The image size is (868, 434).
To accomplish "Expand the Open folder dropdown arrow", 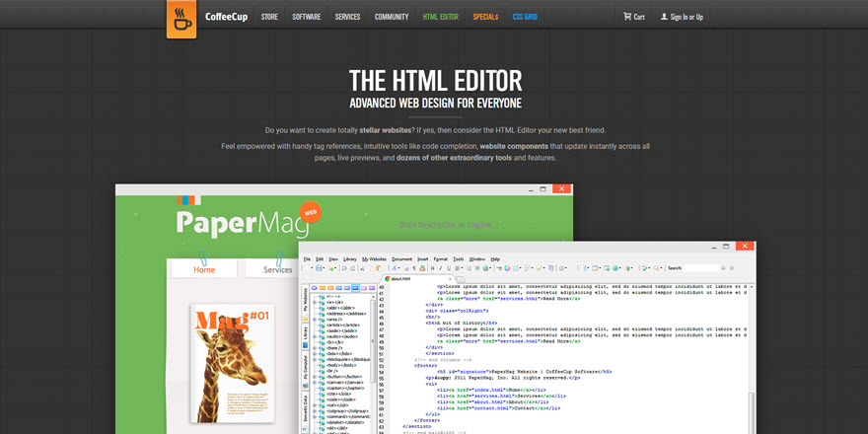I will 336,268.
